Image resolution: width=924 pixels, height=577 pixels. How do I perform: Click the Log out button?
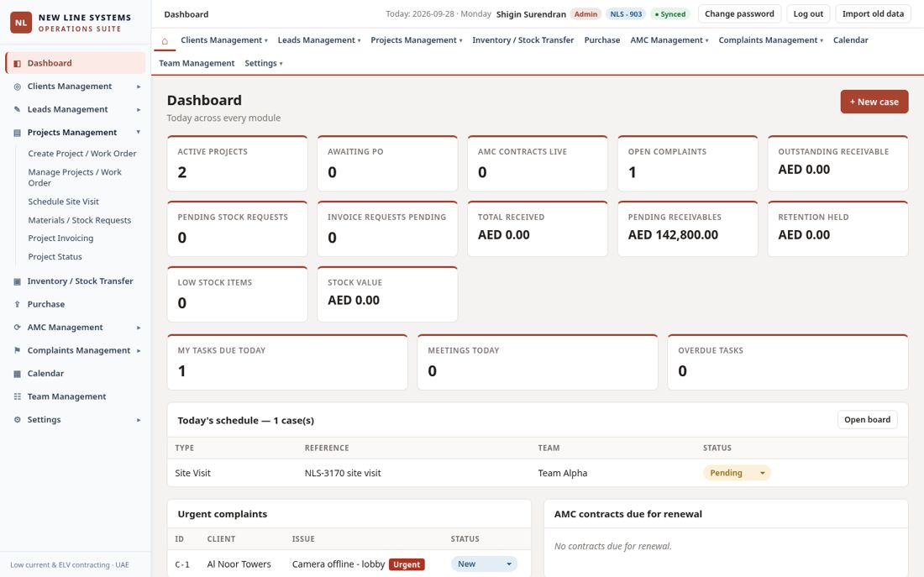[x=808, y=13]
